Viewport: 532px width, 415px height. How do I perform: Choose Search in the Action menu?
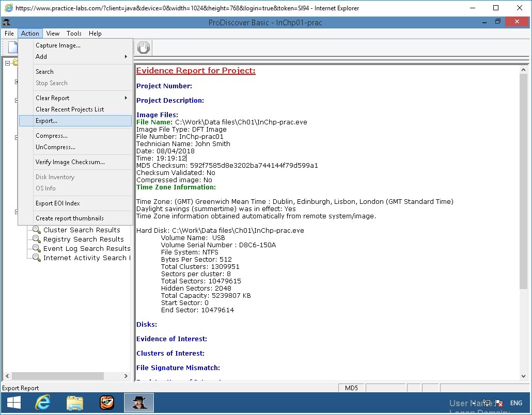pos(75,72)
